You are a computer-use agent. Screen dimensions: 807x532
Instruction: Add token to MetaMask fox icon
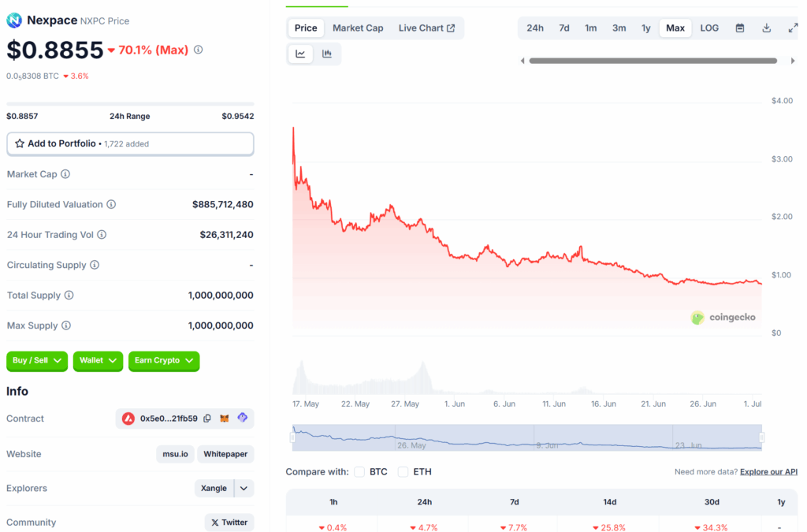225,419
